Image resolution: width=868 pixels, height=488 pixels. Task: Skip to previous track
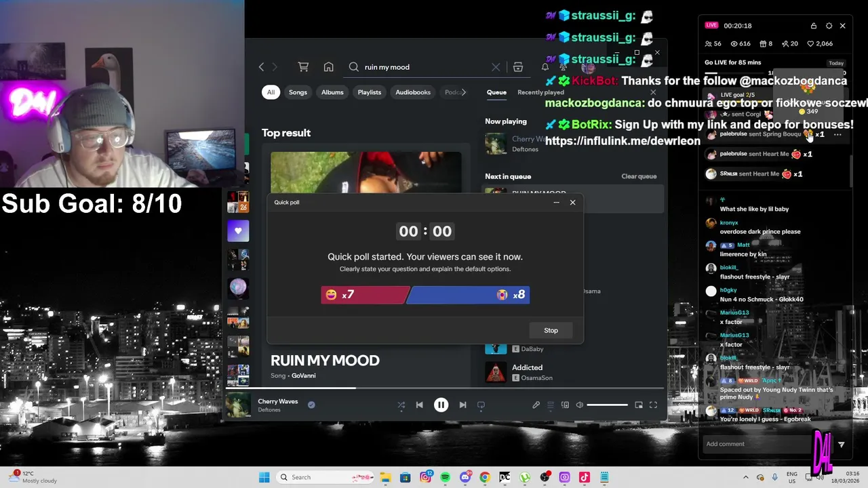419,405
